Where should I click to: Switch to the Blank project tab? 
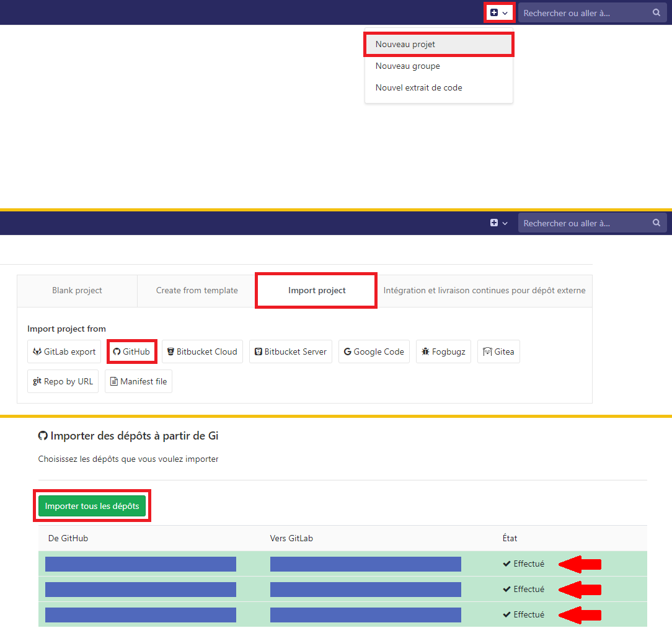coord(77,290)
